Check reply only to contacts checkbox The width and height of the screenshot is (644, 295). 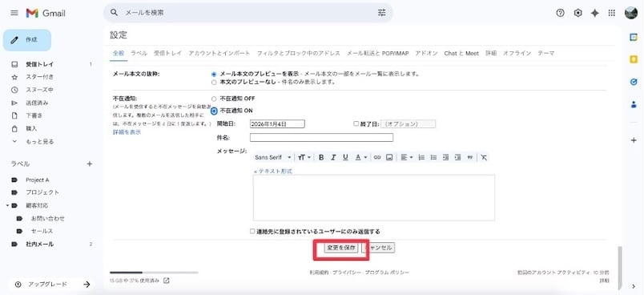(x=252, y=232)
